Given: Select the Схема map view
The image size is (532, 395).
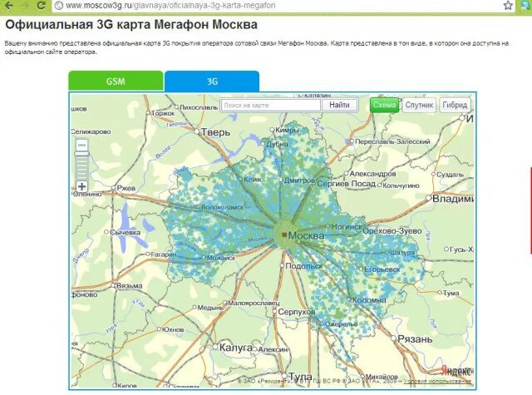Looking at the screenshot, I should 384,106.
